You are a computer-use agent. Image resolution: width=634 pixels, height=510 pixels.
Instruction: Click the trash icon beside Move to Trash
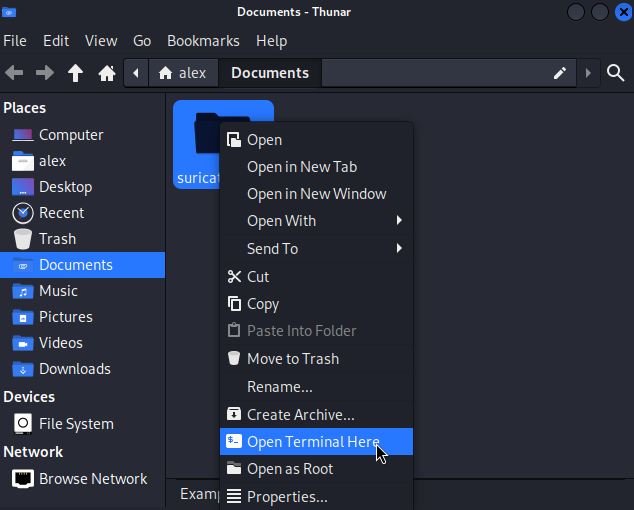pos(234,358)
